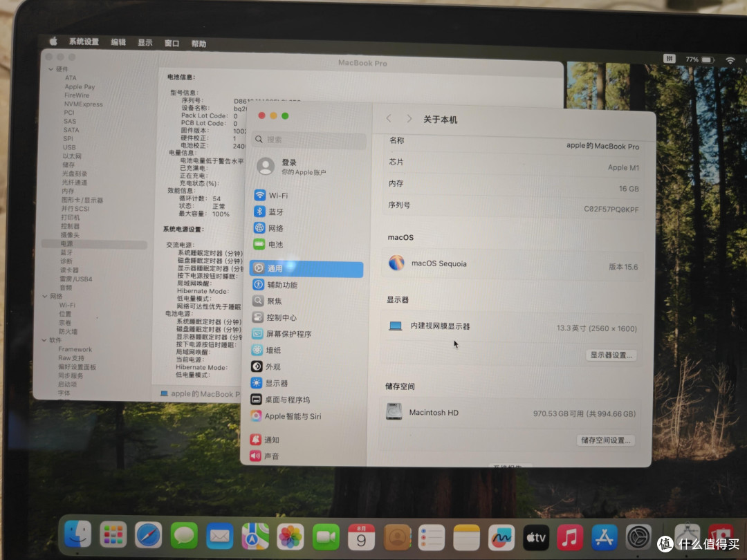Open Finder from the Dock
Image resolution: width=747 pixels, height=560 pixels.
(77, 534)
